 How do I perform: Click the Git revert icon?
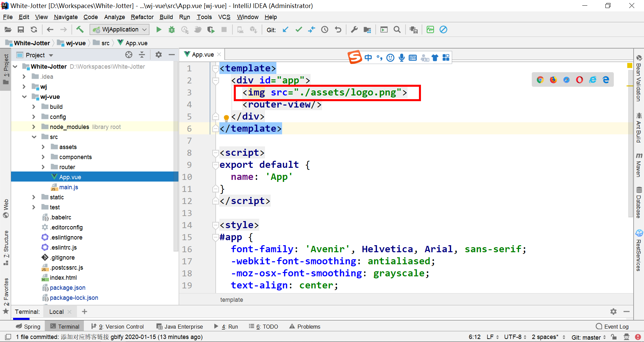click(x=338, y=30)
